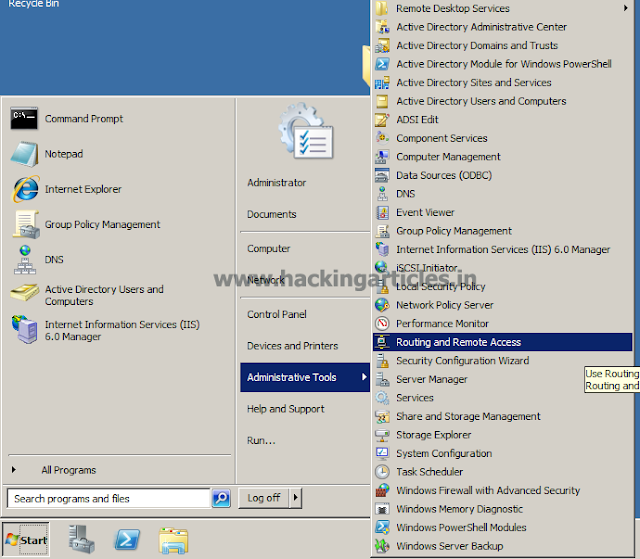This screenshot has width=640, height=559.
Task: Click Active Directory Domains and Trusts icon
Action: 382,45
